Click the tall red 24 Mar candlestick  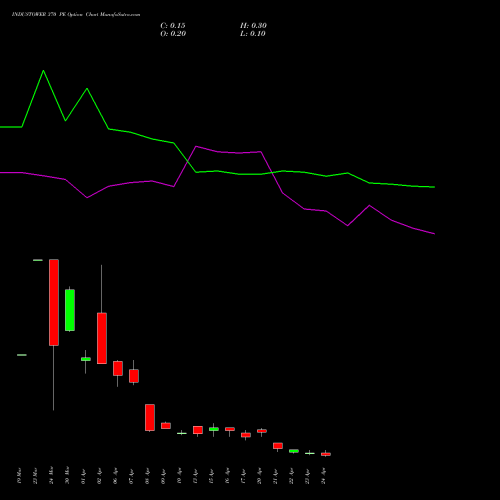(54, 302)
